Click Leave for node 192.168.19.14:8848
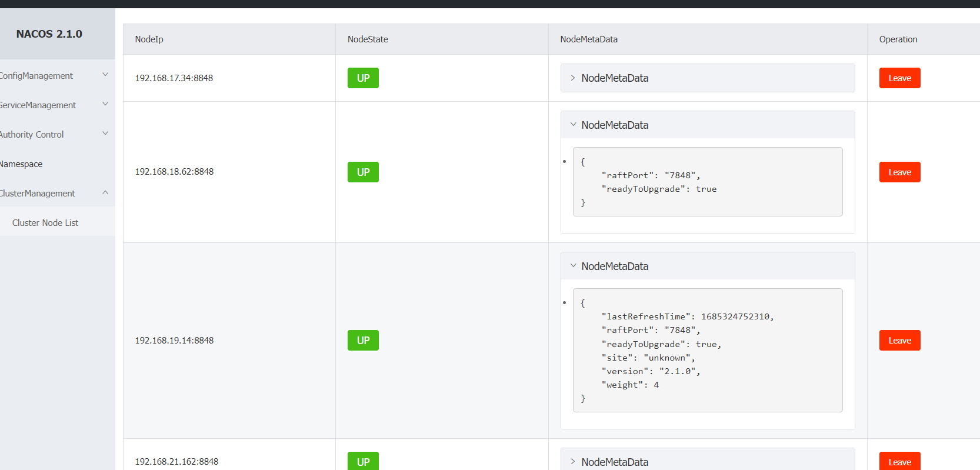This screenshot has height=470, width=980. coord(899,340)
